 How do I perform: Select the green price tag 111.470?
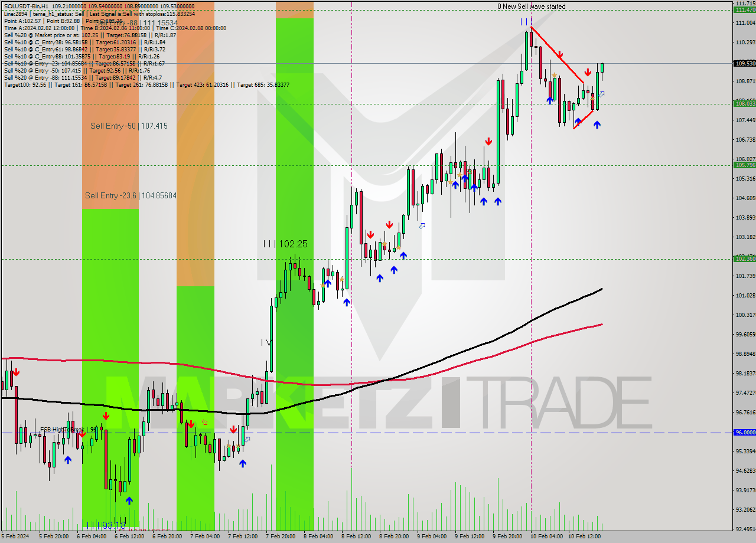[744, 9]
